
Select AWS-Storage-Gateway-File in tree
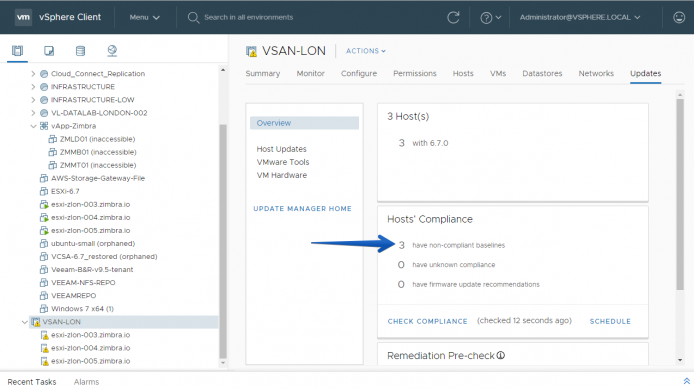tap(98, 178)
